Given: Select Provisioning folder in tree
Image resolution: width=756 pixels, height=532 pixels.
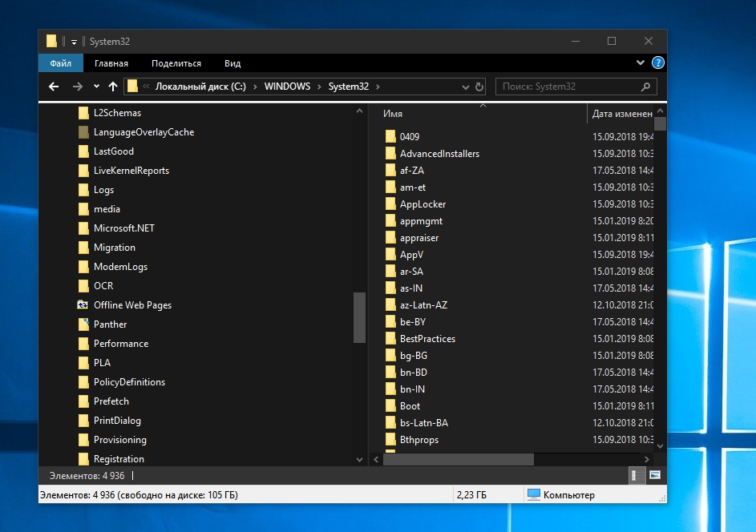Looking at the screenshot, I should pos(120,440).
